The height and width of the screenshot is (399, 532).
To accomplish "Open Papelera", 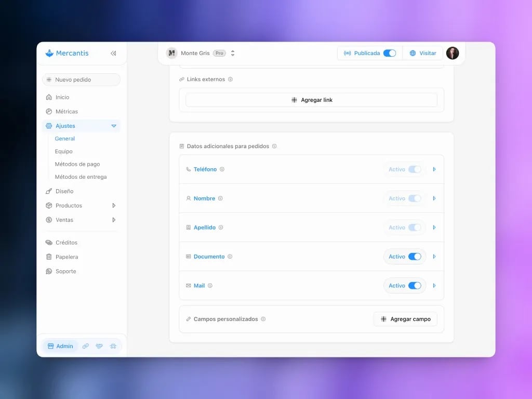I will [67, 257].
